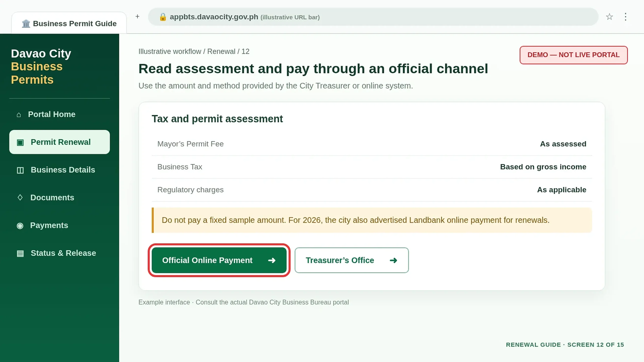Click the Payments circle icon

click(x=20, y=226)
